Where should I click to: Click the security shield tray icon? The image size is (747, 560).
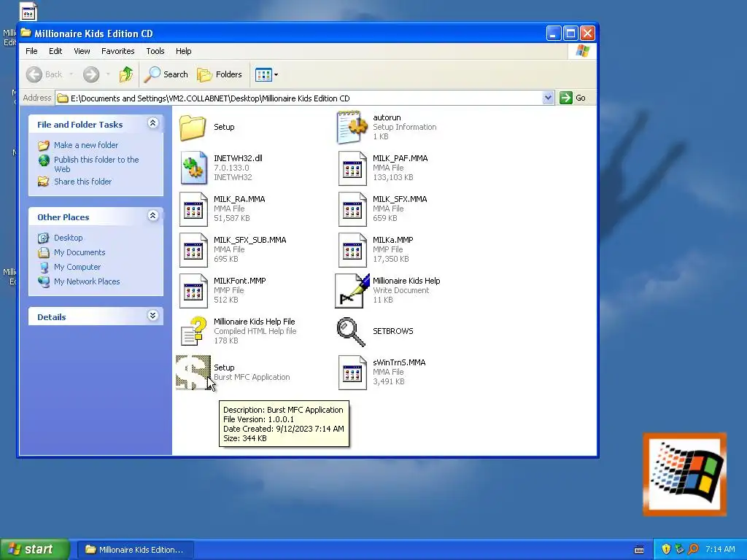point(666,549)
